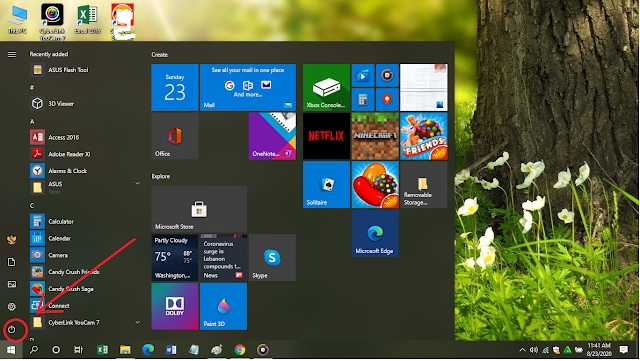Open Excel from the taskbar
This screenshot has height=361, width=640.
[x=102, y=350]
